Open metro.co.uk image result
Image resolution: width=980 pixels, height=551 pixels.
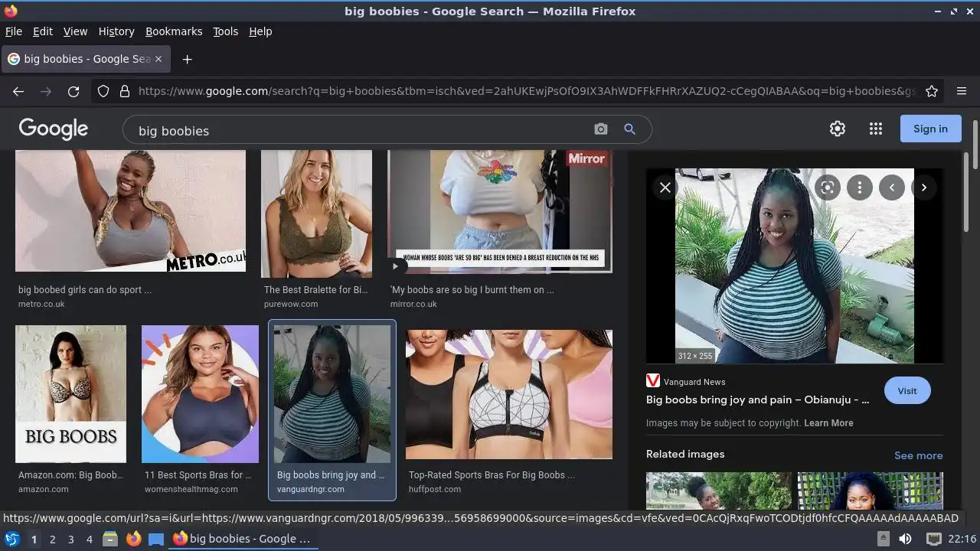click(x=130, y=211)
